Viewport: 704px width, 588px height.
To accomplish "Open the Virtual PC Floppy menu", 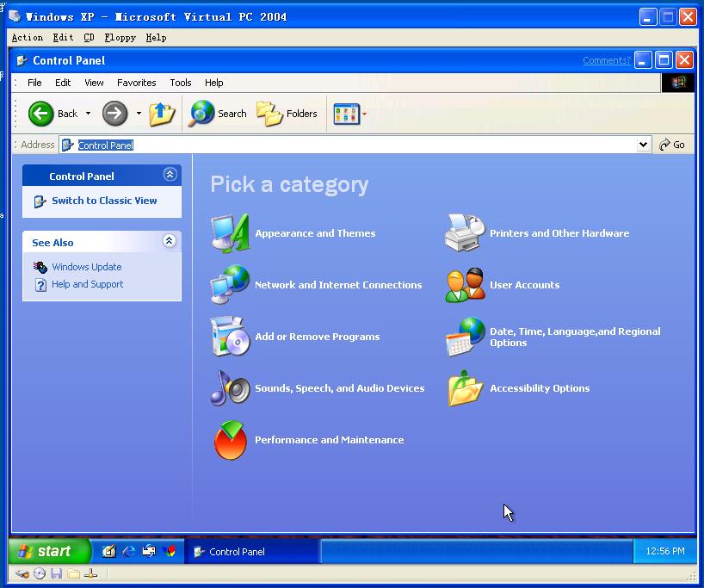I will tap(120, 37).
